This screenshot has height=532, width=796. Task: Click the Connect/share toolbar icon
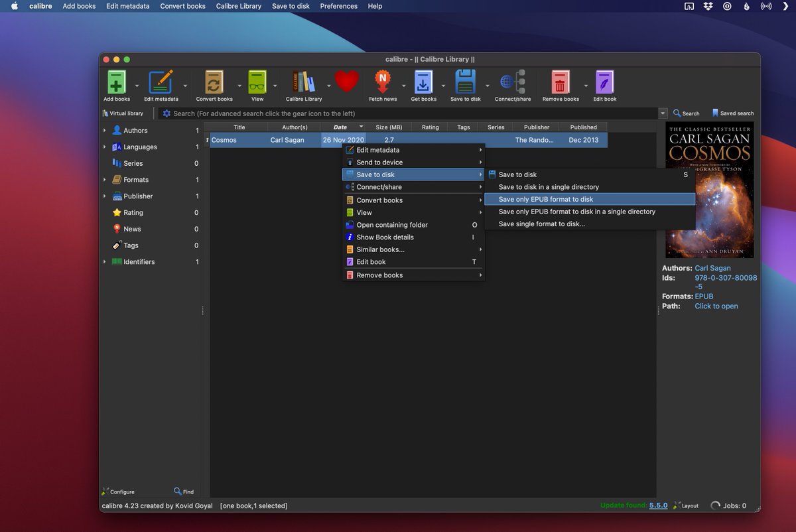512,82
